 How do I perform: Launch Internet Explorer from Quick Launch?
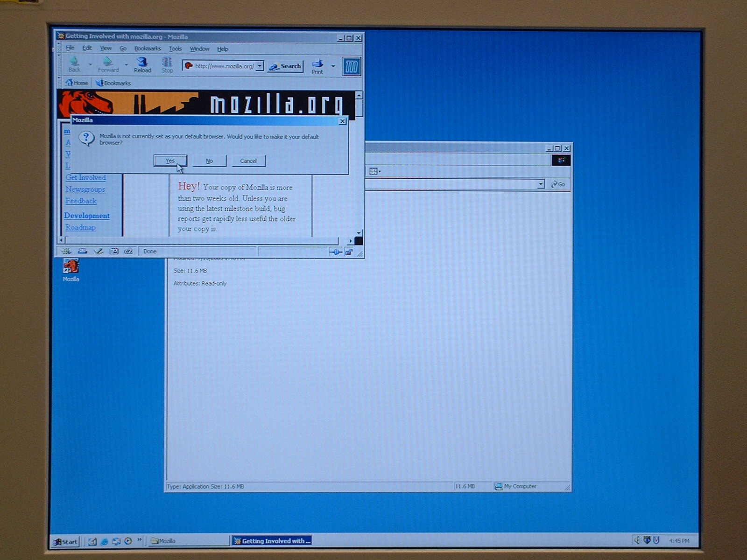(105, 541)
